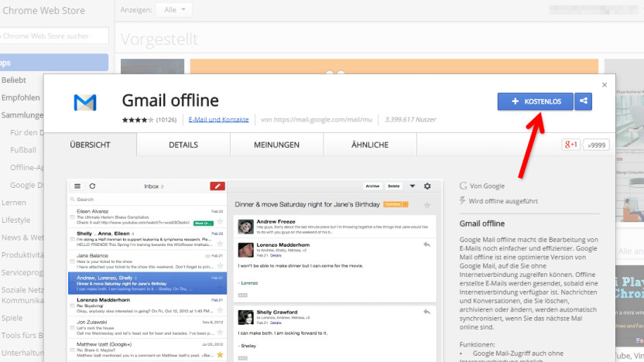Click the star rating of Gmail offline

(138, 120)
